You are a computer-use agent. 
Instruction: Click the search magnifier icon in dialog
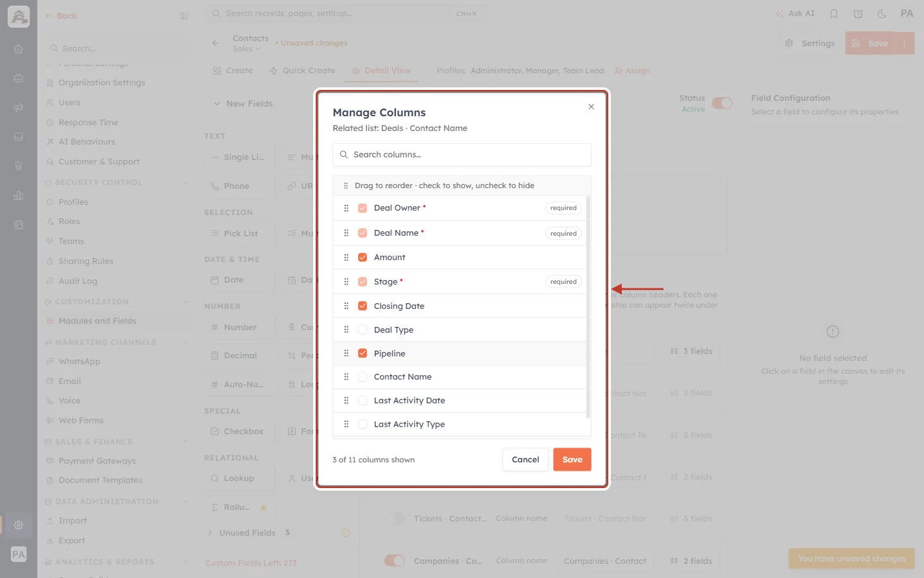tap(344, 155)
